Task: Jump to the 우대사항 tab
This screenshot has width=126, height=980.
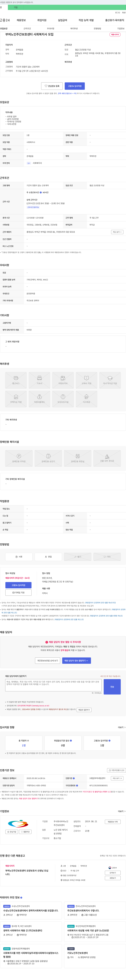Action: [51, 29]
